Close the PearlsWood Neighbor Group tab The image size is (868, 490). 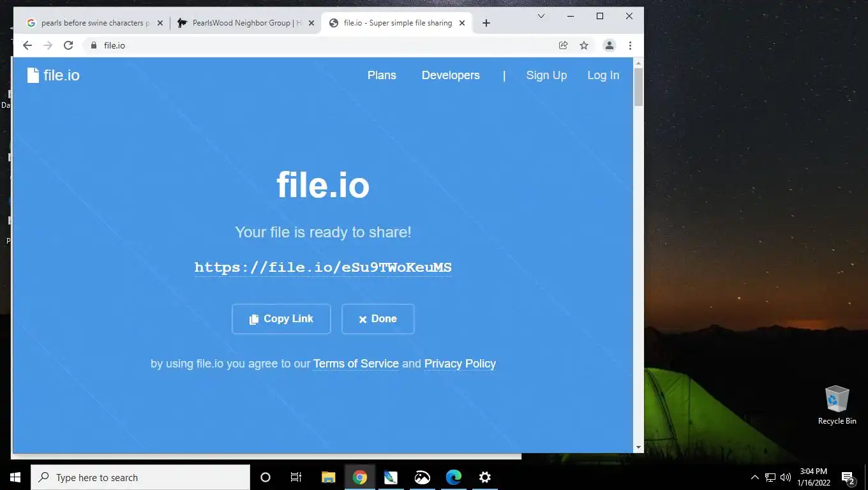(311, 23)
